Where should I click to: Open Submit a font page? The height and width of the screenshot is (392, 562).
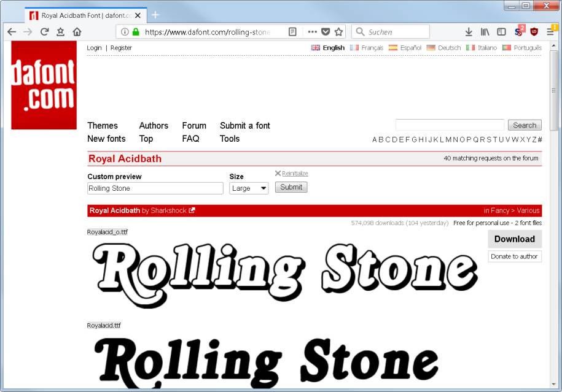245,126
